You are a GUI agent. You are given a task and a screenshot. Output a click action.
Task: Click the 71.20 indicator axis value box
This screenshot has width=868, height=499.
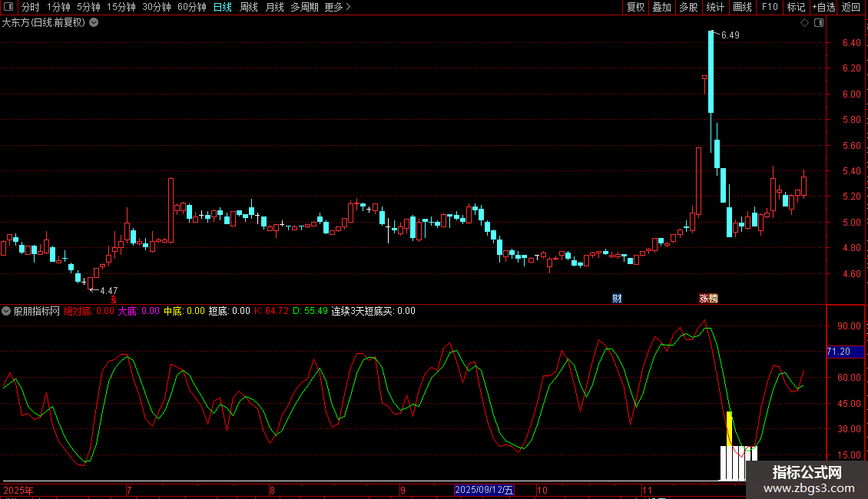coord(845,352)
